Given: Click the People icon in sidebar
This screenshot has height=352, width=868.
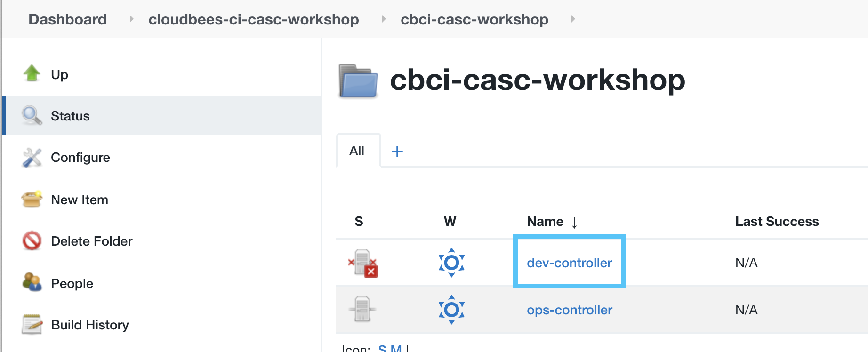Looking at the screenshot, I should click(32, 282).
